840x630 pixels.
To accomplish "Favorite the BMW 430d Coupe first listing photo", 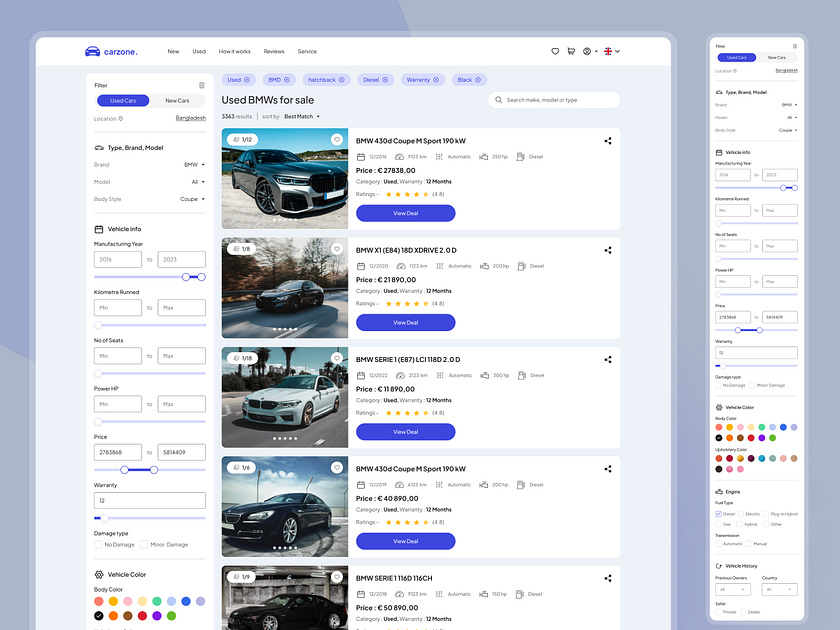I will (x=337, y=140).
